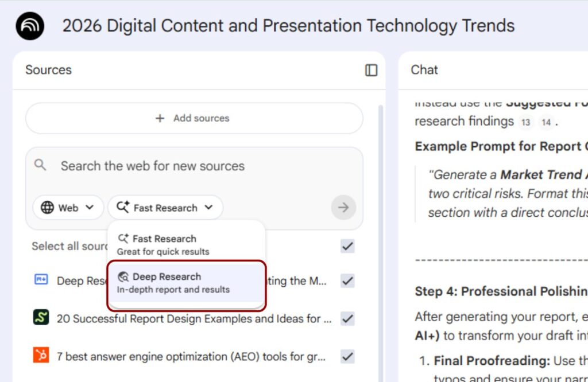Uncheck the Deep Research source checkbox
The image size is (588, 382).
point(347,281)
